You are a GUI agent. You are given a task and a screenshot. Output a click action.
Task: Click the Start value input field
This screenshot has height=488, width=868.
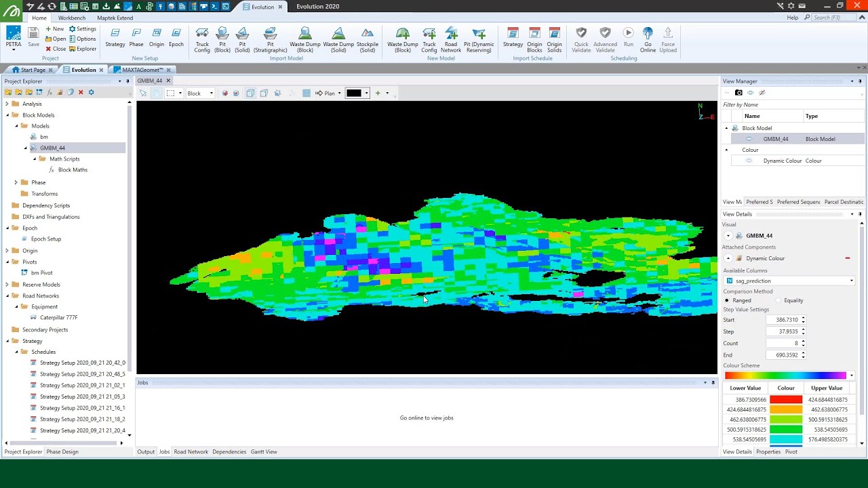coord(782,320)
